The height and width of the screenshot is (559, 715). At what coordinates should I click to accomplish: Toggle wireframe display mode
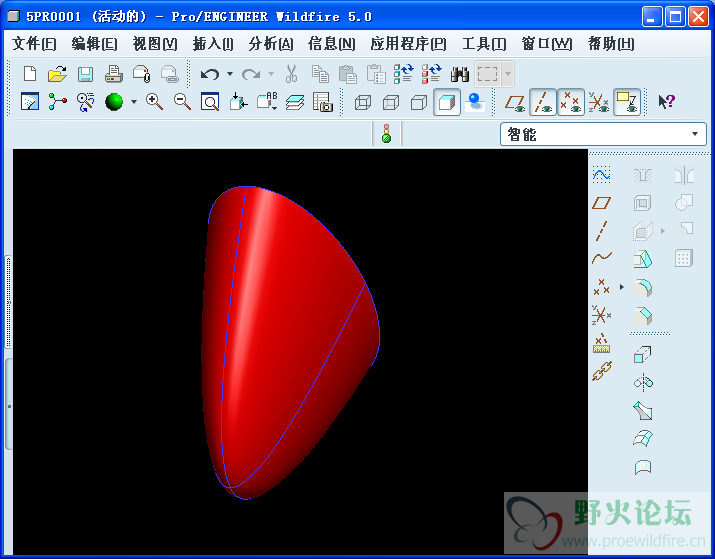pos(363,102)
